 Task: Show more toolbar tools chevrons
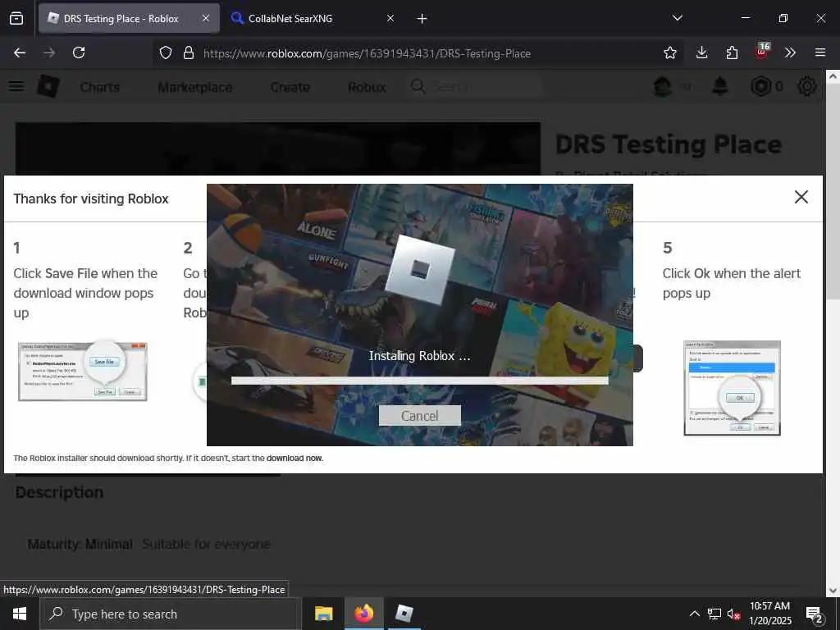point(790,52)
